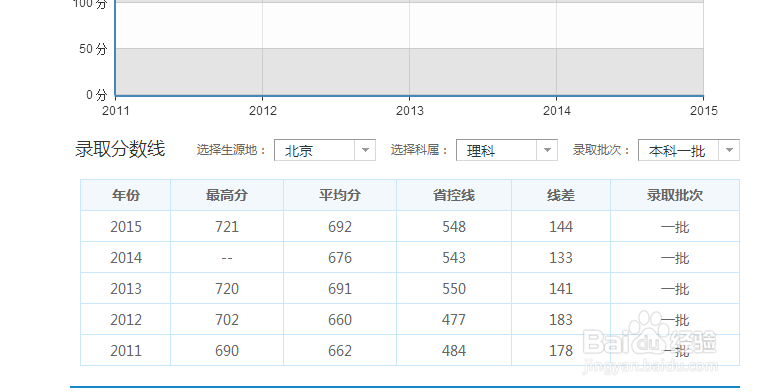The height and width of the screenshot is (392, 760).
Task: Click line difference 178 for 2011
Action: click(x=561, y=350)
